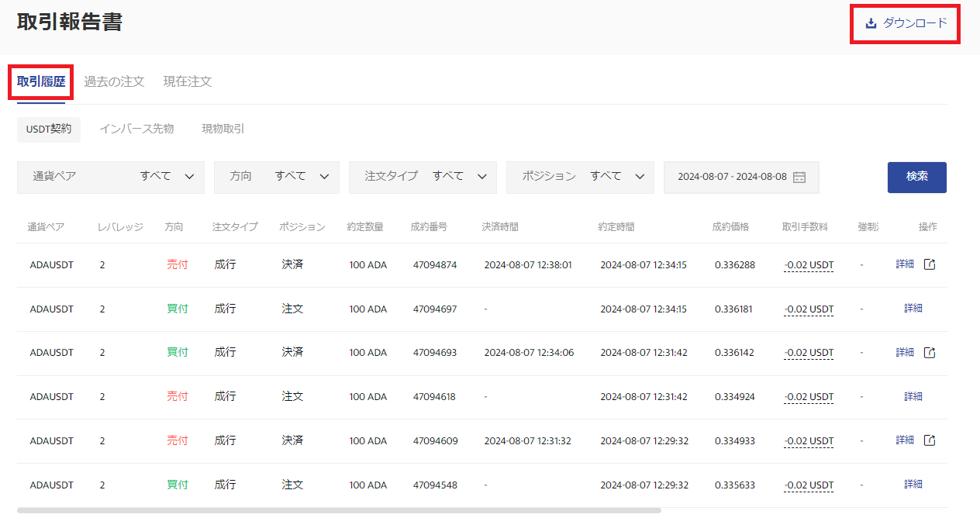Open 詳細 link for trade 47094697
This screenshot has height=528, width=980.
coord(913,309)
